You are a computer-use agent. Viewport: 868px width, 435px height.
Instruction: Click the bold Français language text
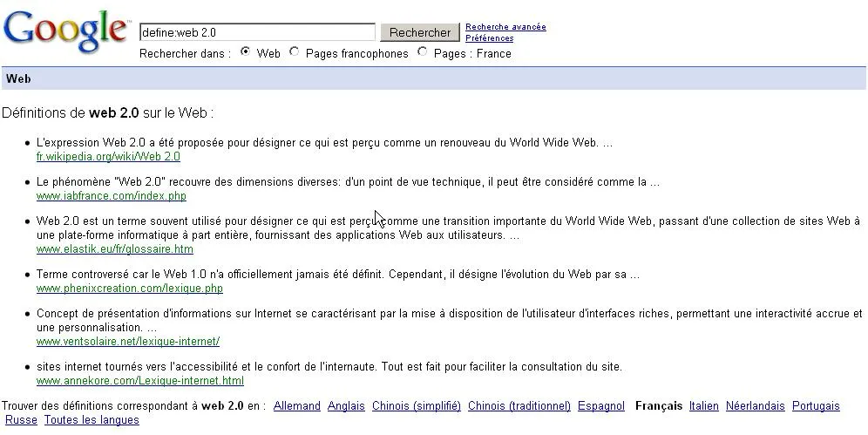(659, 405)
